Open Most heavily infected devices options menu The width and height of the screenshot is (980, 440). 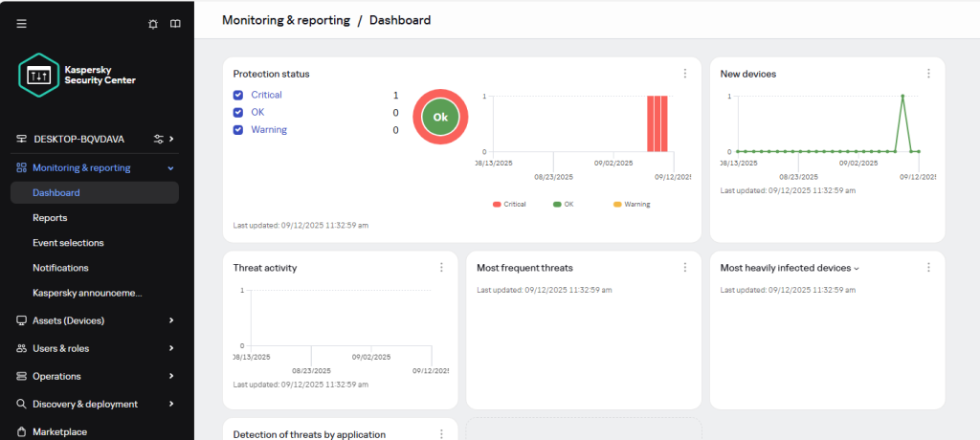pos(928,268)
